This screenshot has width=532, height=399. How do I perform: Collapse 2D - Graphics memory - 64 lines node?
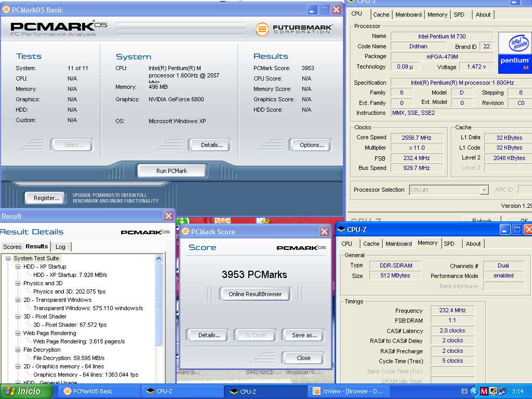tap(18, 366)
